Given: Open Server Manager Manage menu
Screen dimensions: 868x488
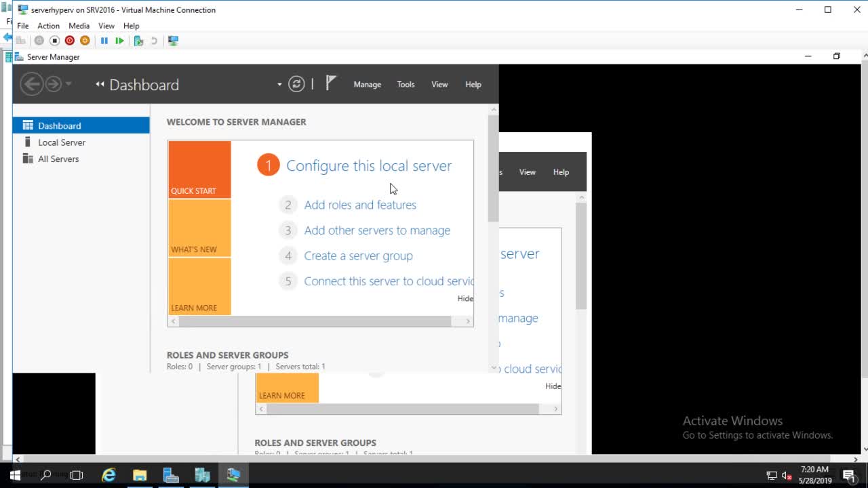Looking at the screenshot, I should pyautogui.click(x=367, y=84).
